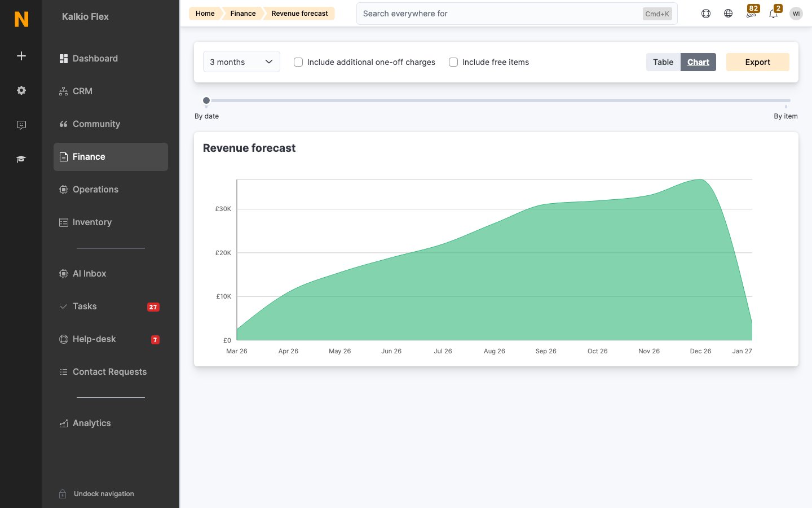Viewport: 812px width, 508px height.
Task: Click the Dec 26 axis label
Action: [700, 351]
